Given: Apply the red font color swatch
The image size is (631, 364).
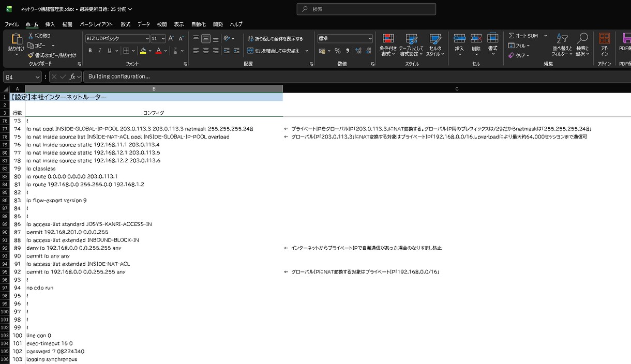Looking at the screenshot, I should click(x=159, y=51).
